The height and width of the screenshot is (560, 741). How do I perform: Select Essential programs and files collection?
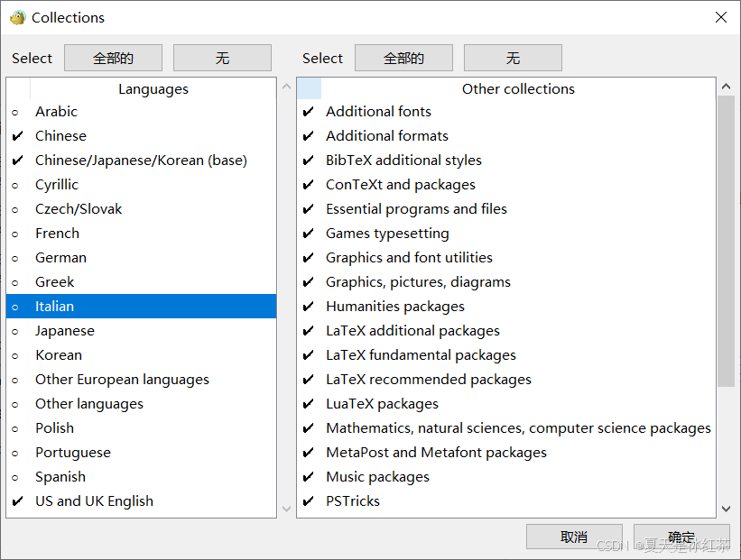tap(506, 209)
